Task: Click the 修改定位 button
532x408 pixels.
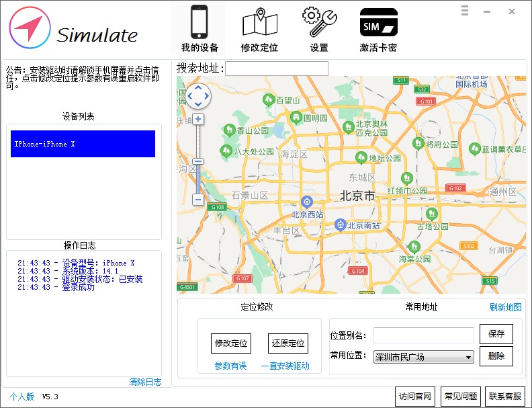Action: (231, 343)
